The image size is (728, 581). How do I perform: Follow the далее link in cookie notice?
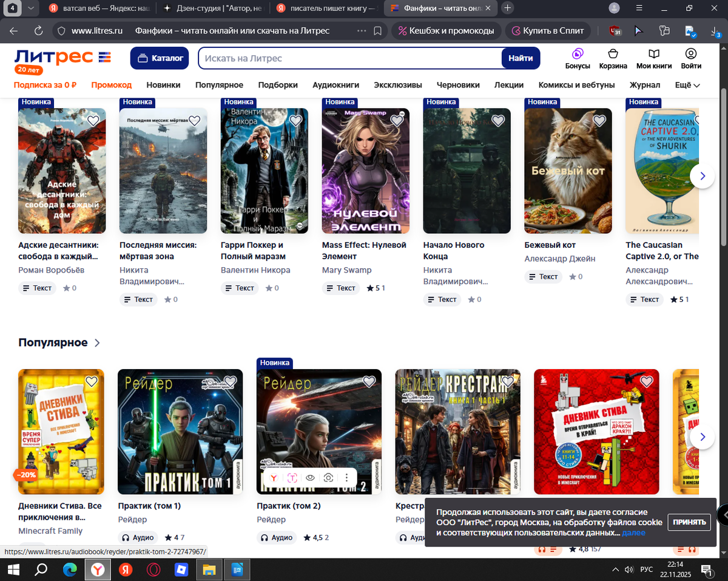coord(633,532)
